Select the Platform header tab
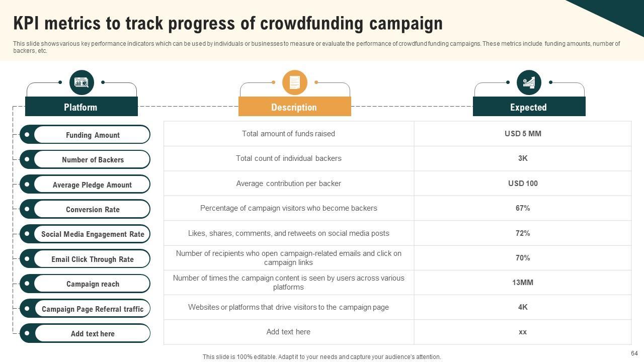Image resolution: width=644 pixels, height=362 pixels. point(81,107)
